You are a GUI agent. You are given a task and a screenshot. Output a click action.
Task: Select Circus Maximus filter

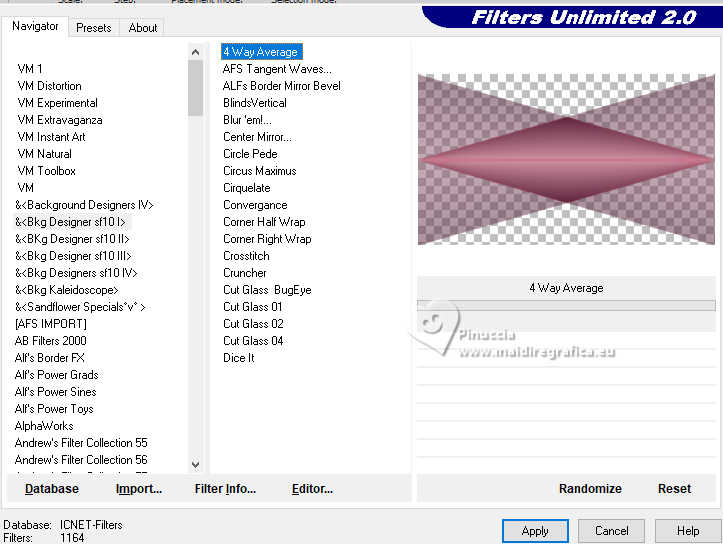coord(259,171)
